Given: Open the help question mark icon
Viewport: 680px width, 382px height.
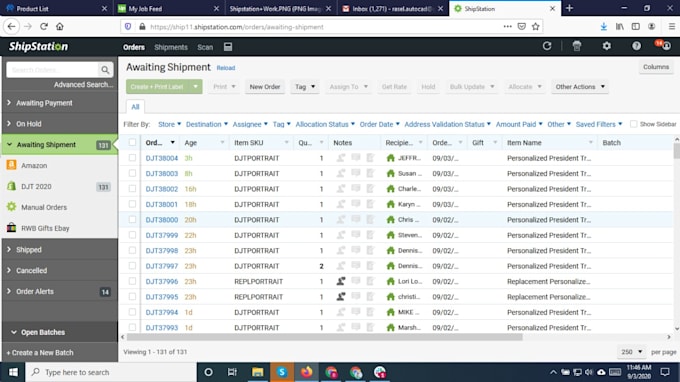Looking at the screenshot, I should tap(636, 46).
